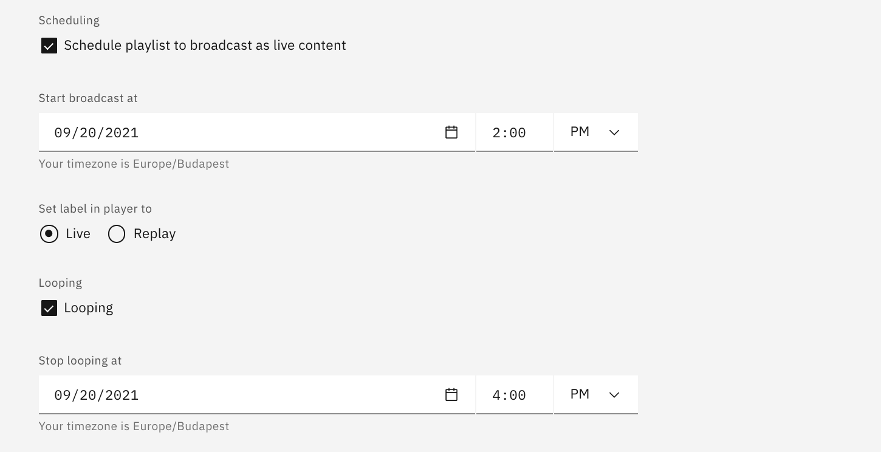The image size is (882, 452).
Task: Choose Replay as player label
Action: (116, 234)
